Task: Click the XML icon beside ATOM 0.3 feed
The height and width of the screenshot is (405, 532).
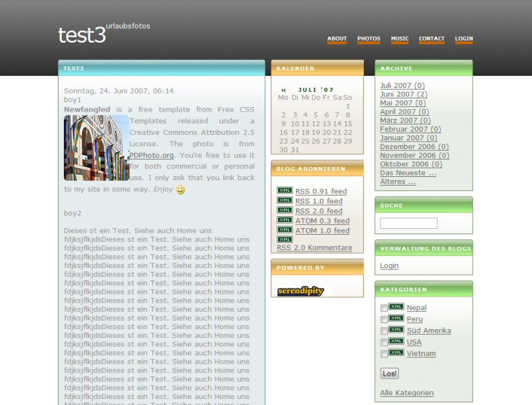Action: pyautogui.click(x=285, y=220)
